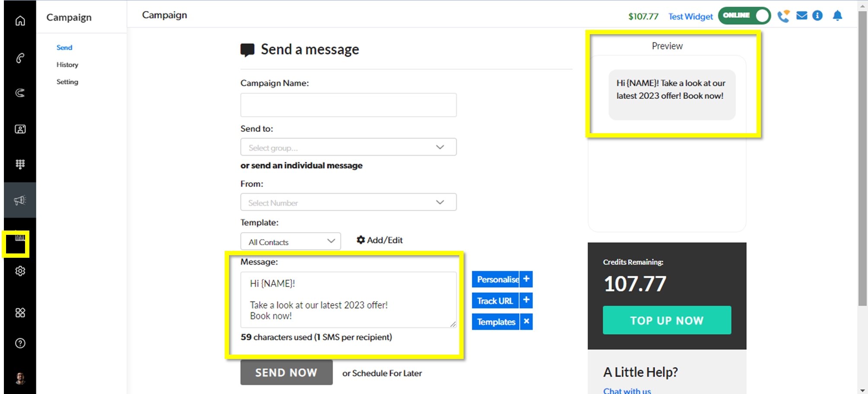Open the contacts card sidebar icon
This screenshot has height=394, width=868.
20,129
